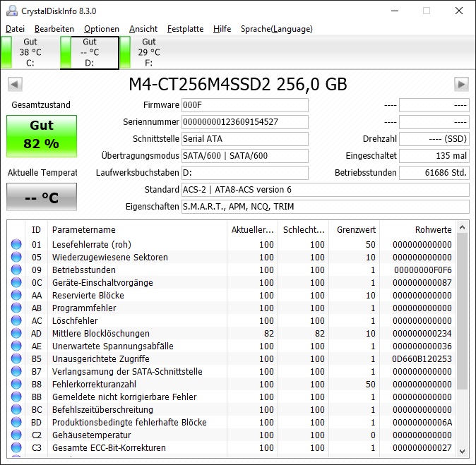This screenshot has height=465, width=476.
Task: Open the Festplatte menu
Action: (186, 29)
